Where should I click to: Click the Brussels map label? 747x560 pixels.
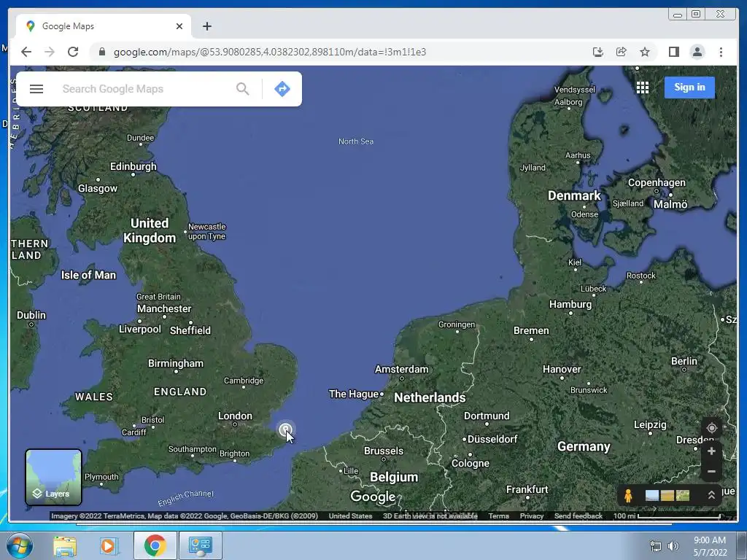384,451
